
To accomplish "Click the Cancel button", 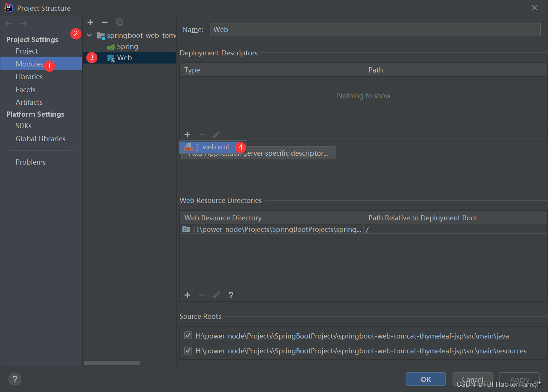I will (473, 379).
